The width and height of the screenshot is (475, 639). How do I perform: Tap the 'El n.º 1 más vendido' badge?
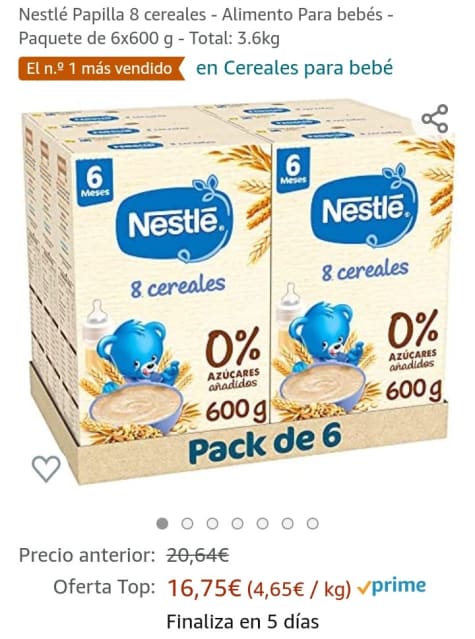101,68
